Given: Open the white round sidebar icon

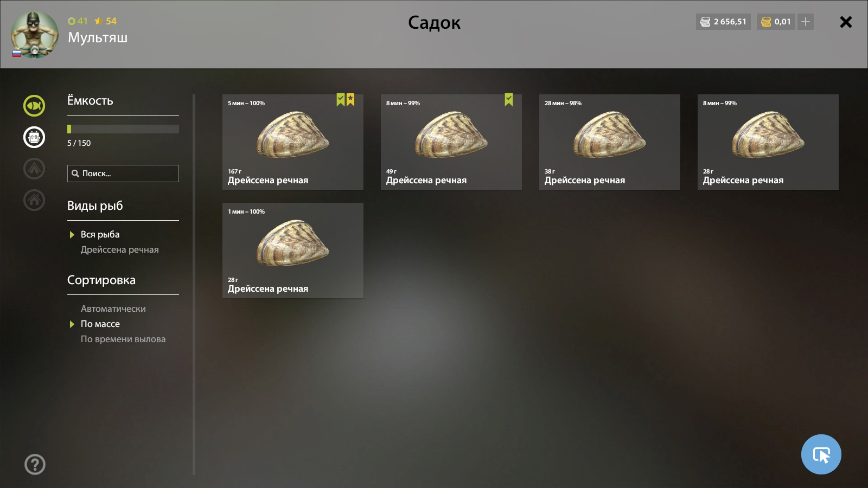Looking at the screenshot, I should click(x=34, y=137).
